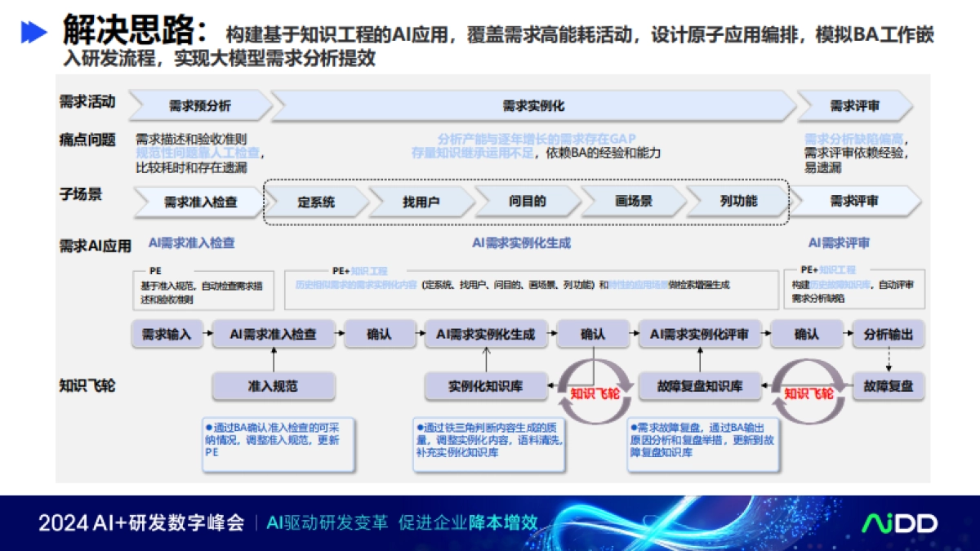This screenshot has width=980, height=551.
Task: Click the 需求实例化 progress banner
Action: (532, 104)
